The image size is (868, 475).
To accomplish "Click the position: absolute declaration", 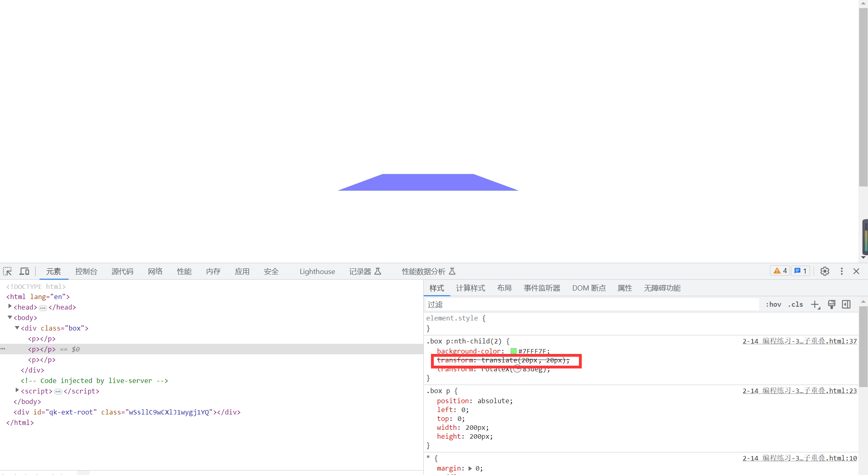I will tap(475, 401).
